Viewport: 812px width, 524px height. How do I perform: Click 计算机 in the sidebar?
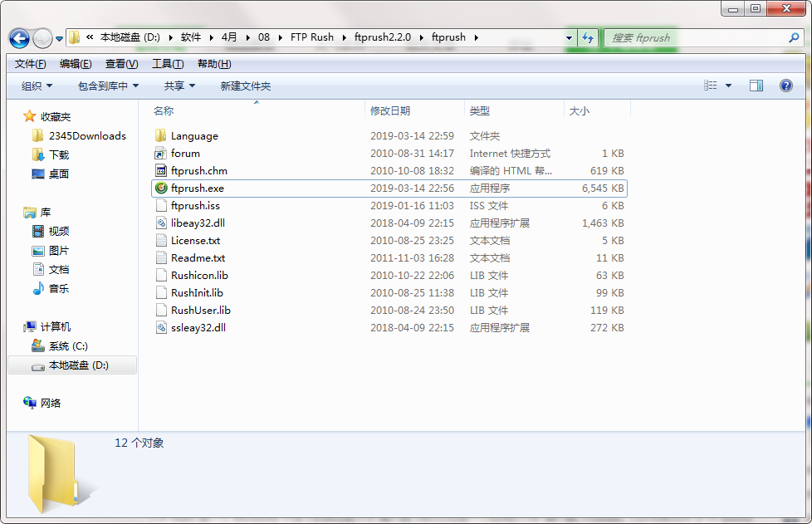(x=47, y=326)
